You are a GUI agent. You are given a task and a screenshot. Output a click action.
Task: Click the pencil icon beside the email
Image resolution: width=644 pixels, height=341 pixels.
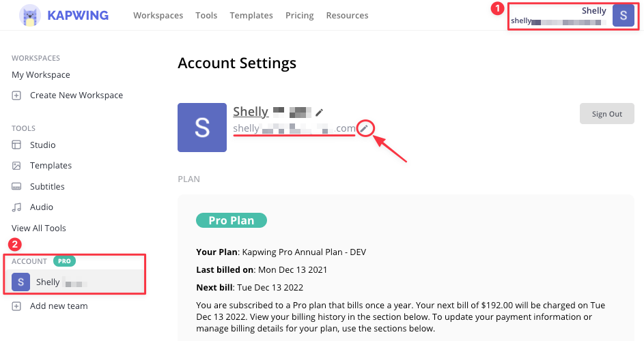point(365,128)
